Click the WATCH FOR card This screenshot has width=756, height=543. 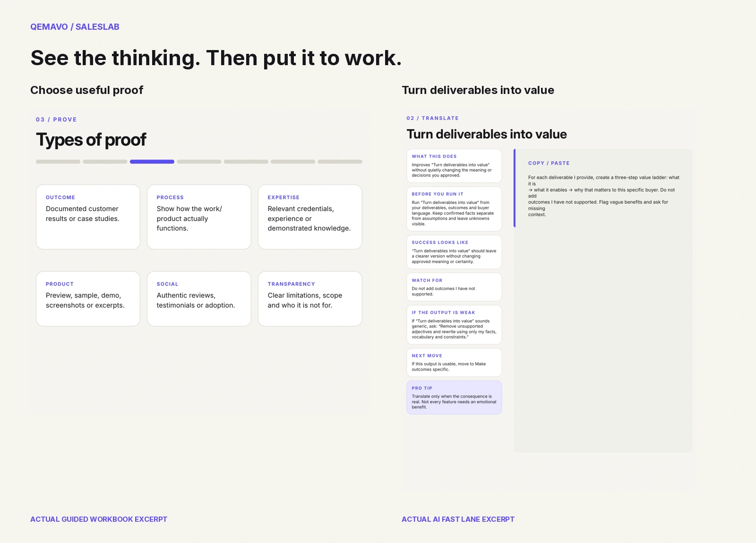pos(454,287)
